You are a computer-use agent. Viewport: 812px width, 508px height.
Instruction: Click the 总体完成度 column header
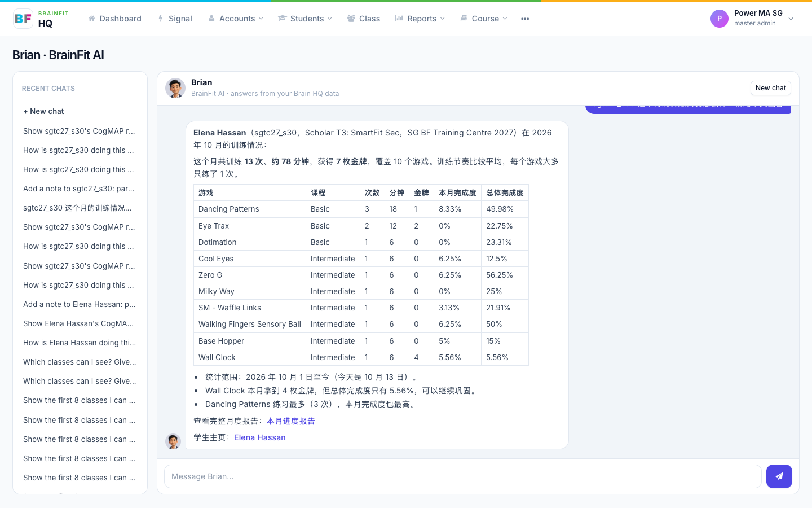(x=505, y=192)
